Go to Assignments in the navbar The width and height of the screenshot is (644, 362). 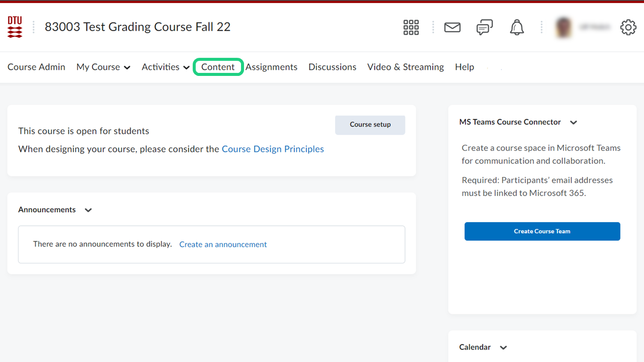click(x=271, y=67)
